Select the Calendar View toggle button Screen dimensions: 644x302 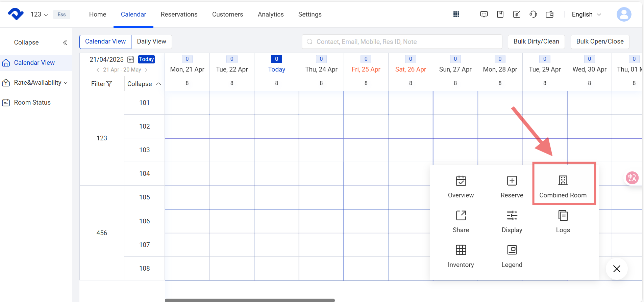105,42
